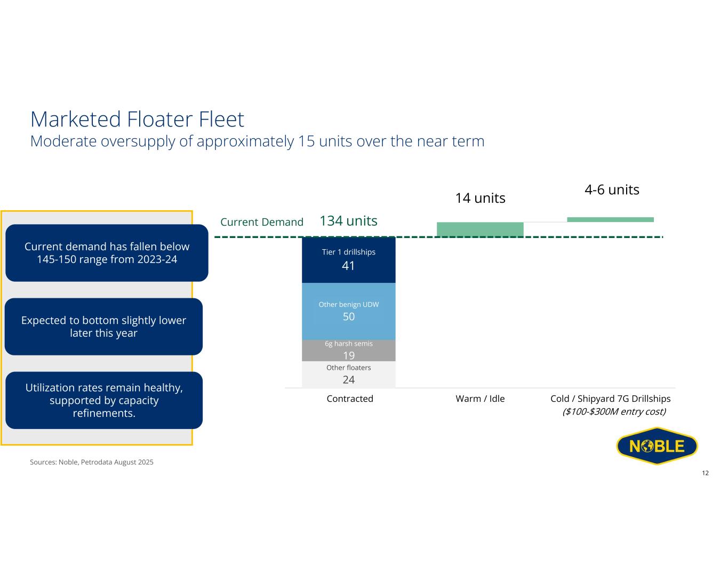Select the 'Current demand has fallen below' callout box
Image resolution: width=728 pixels, height=563 pixels.
107,253
